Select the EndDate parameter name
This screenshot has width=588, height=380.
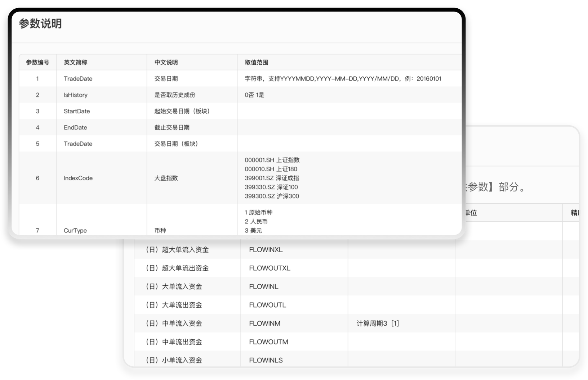click(75, 127)
